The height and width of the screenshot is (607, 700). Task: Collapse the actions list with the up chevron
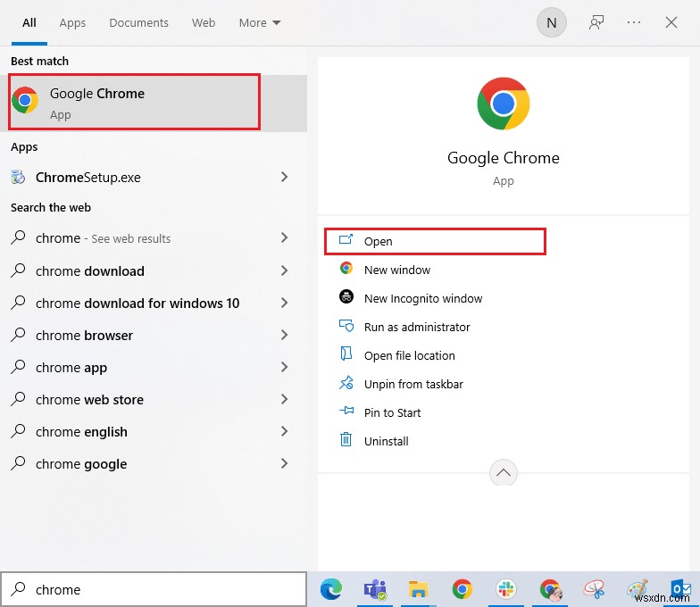click(504, 473)
